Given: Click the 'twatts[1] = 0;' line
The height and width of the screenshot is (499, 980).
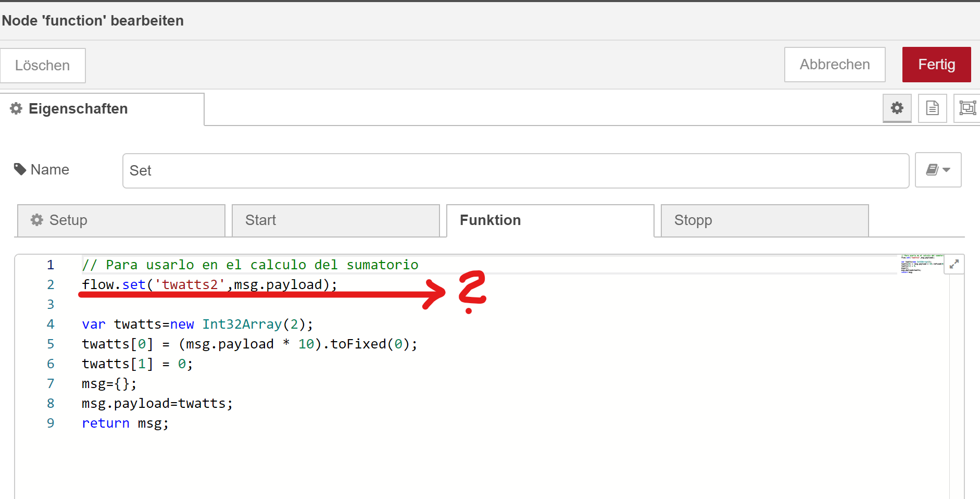Looking at the screenshot, I should click(137, 364).
